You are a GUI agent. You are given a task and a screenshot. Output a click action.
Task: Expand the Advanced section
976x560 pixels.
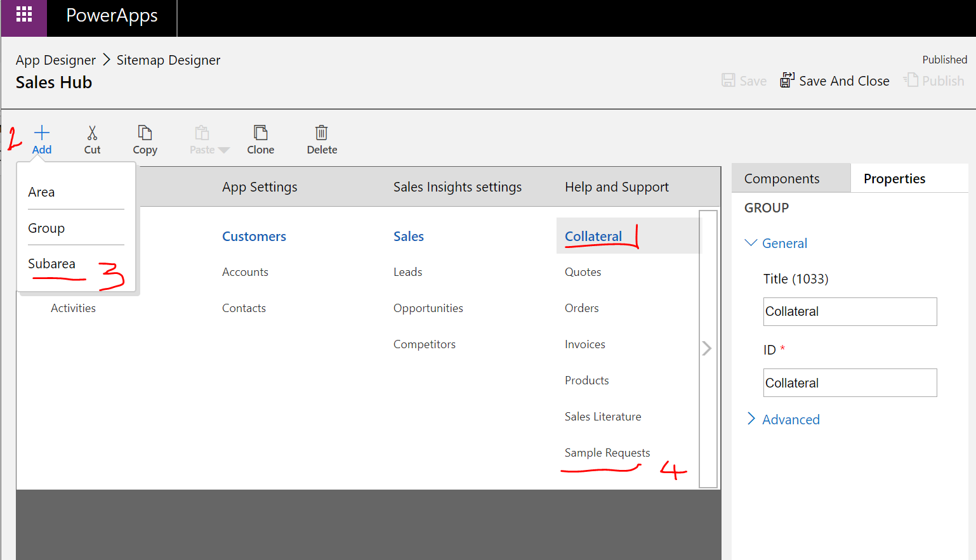751,419
